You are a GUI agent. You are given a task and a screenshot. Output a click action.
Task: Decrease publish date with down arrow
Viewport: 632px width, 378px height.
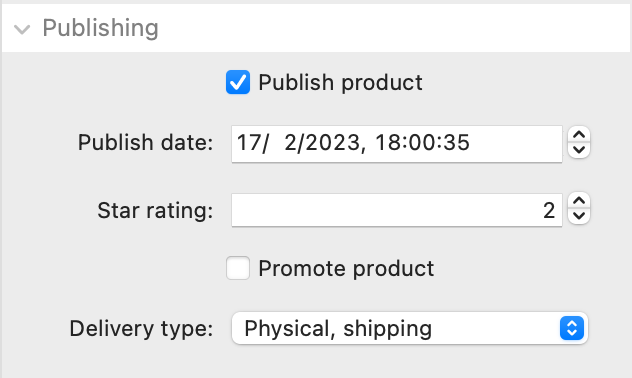pos(579,150)
